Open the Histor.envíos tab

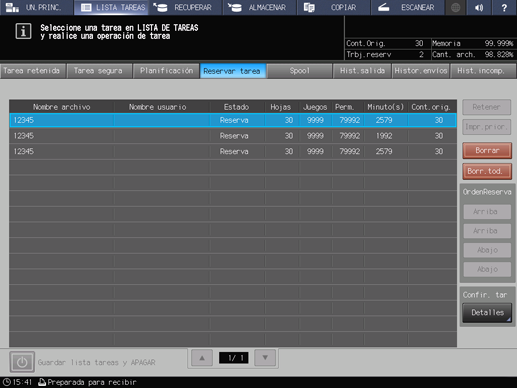coord(421,71)
